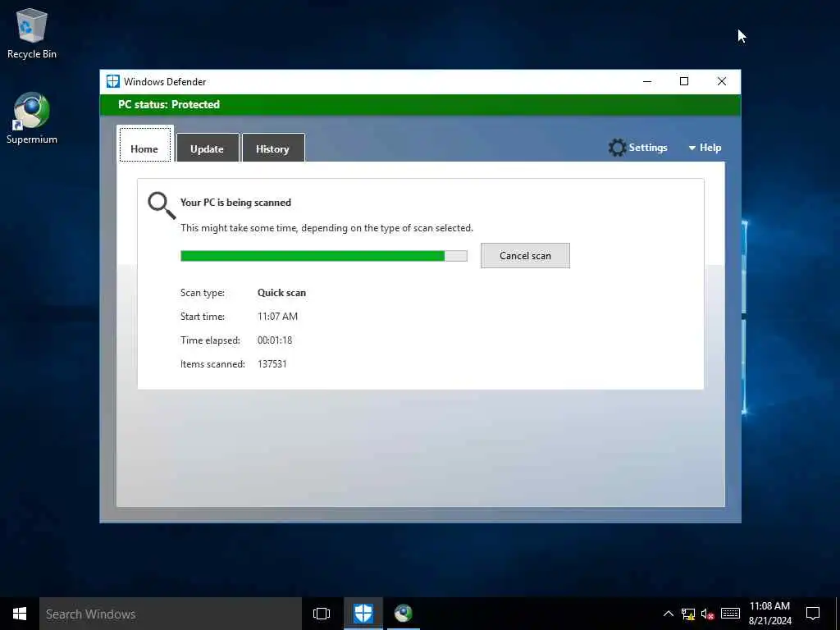The width and height of the screenshot is (840, 630).
Task: Click the 'Your PC is being scanned' heading
Action: 235,203
